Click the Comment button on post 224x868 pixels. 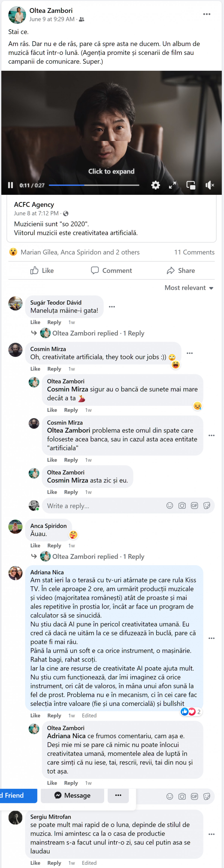(x=111, y=271)
